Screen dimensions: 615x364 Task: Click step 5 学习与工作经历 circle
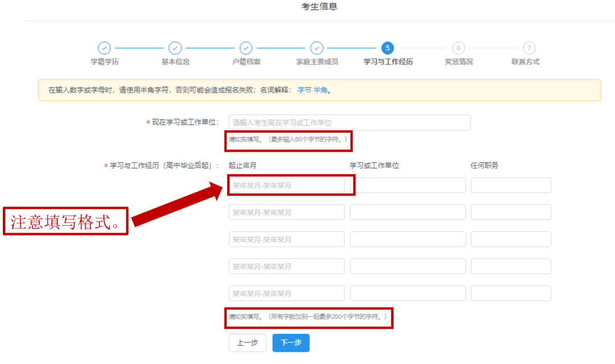point(388,48)
